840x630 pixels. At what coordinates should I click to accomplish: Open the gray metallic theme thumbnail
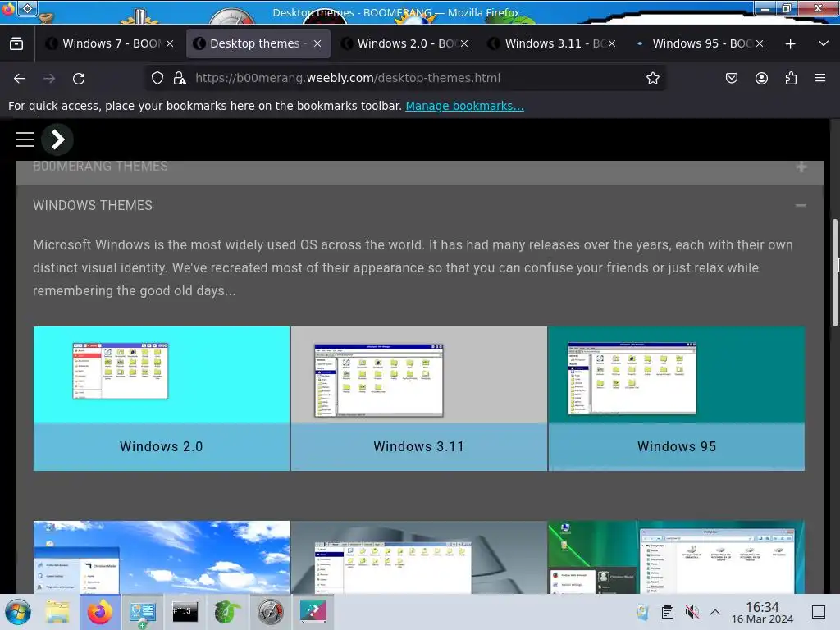point(419,557)
